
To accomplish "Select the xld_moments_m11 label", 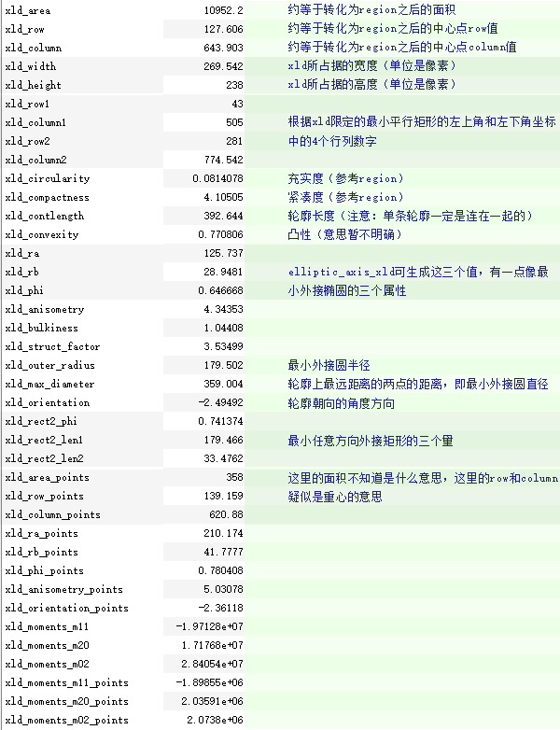I will 47,626.
